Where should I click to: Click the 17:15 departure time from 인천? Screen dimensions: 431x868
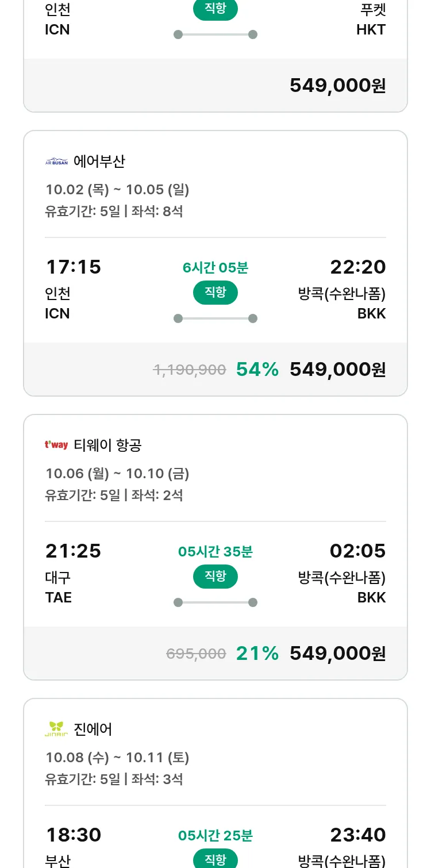[73, 267]
